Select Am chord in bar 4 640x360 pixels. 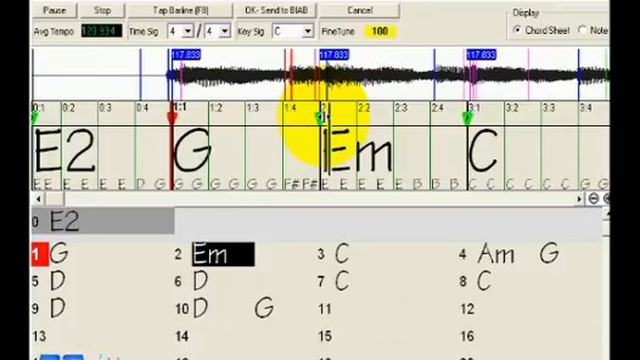tap(496, 254)
